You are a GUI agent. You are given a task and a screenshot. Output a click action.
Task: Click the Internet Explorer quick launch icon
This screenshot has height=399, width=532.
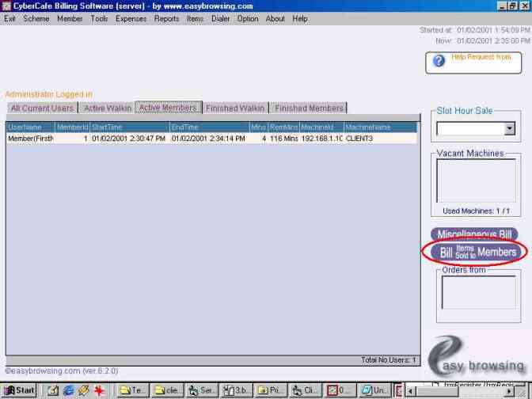click(68, 390)
